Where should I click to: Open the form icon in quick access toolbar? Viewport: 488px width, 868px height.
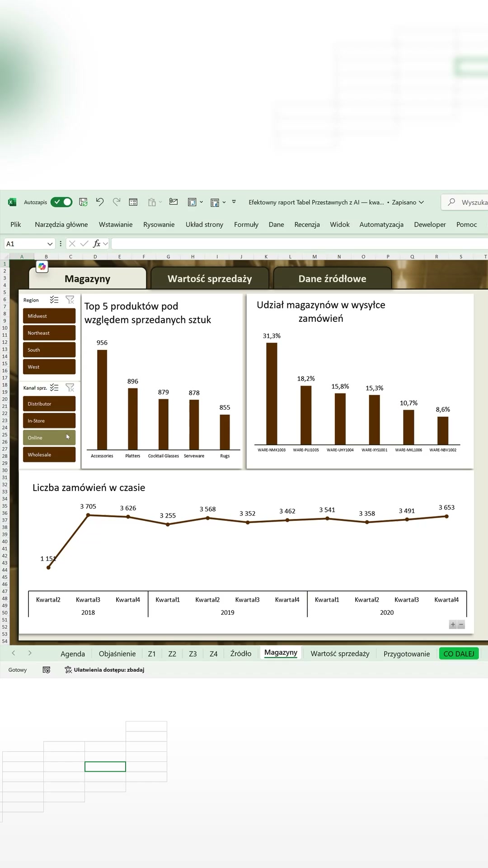click(133, 202)
